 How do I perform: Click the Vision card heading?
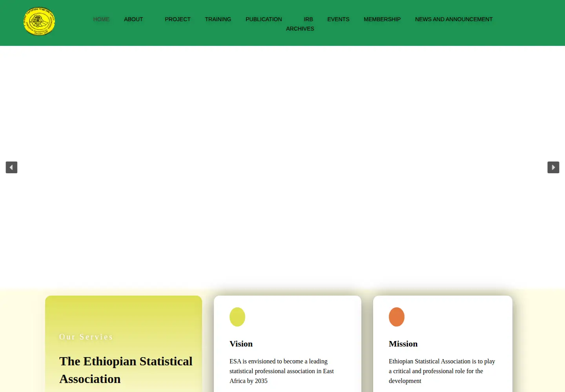[241, 344]
